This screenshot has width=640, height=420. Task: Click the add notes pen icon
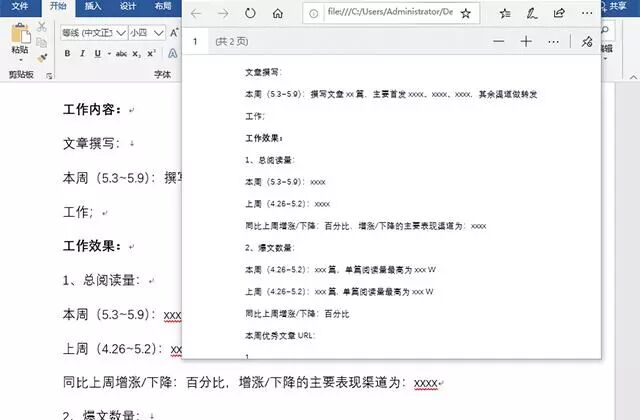(531, 13)
